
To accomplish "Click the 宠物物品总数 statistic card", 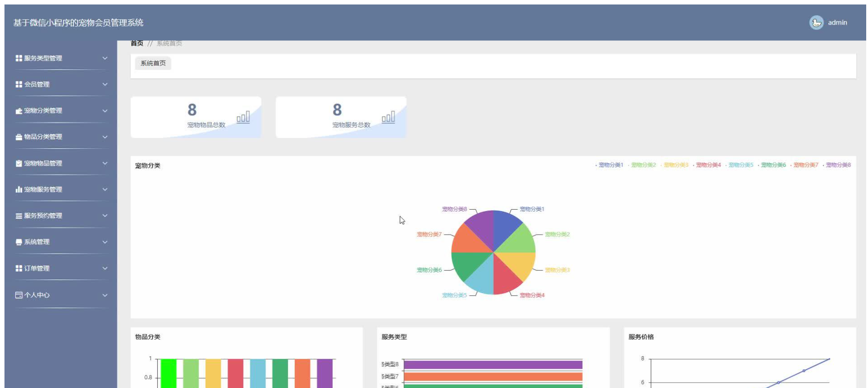I will [196, 117].
